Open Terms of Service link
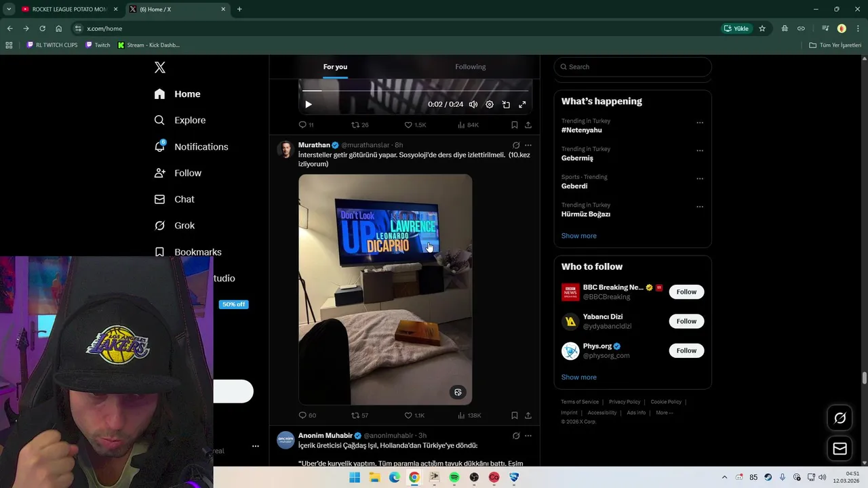868x488 pixels. point(580,402)
